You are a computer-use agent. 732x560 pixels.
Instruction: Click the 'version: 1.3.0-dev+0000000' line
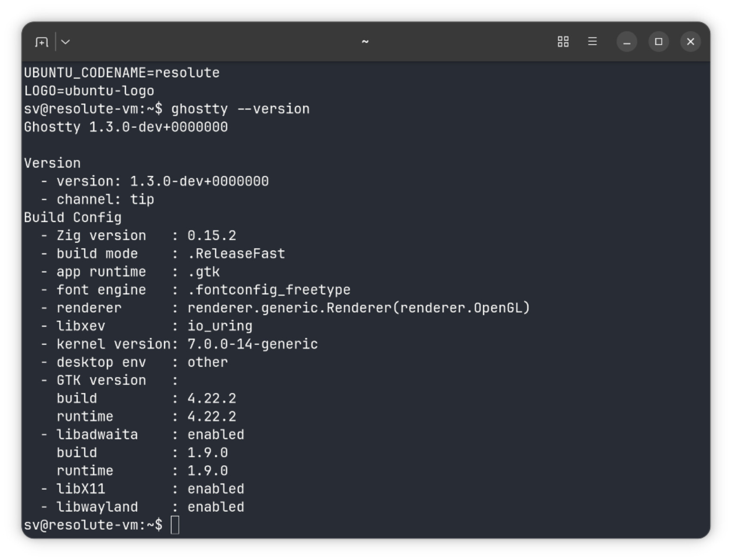[x=163, y=181]
